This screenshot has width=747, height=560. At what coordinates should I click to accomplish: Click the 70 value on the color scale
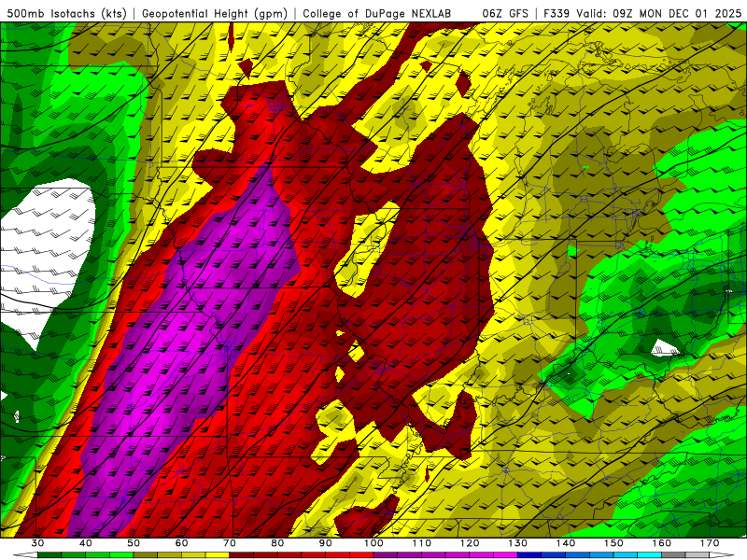click(230, 543)
